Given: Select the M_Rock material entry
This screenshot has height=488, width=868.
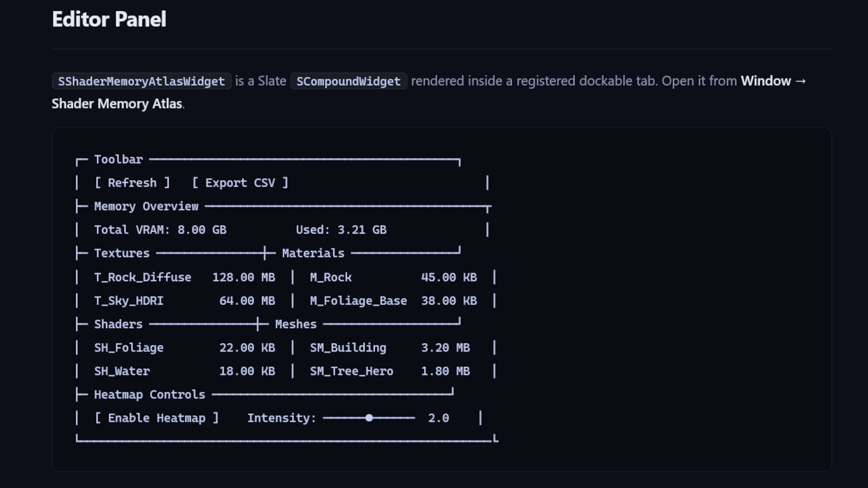Looking at the screenshot, I should point(393,277).
